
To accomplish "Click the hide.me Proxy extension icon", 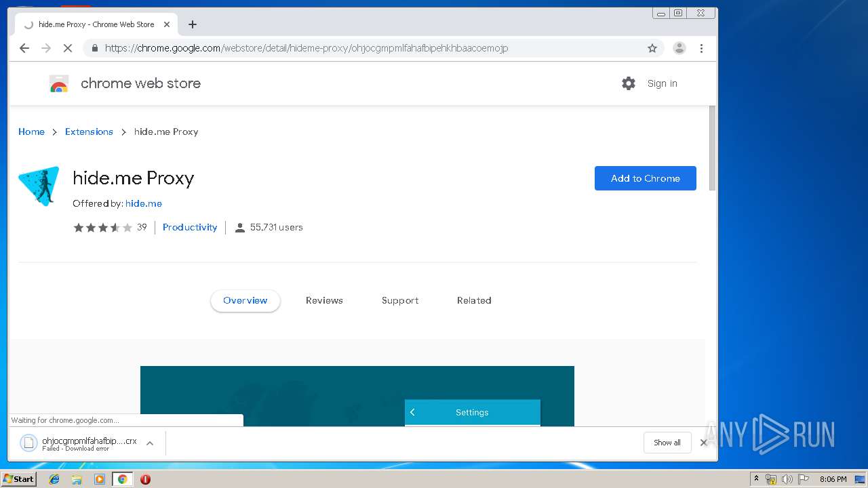I will (39, 186).
